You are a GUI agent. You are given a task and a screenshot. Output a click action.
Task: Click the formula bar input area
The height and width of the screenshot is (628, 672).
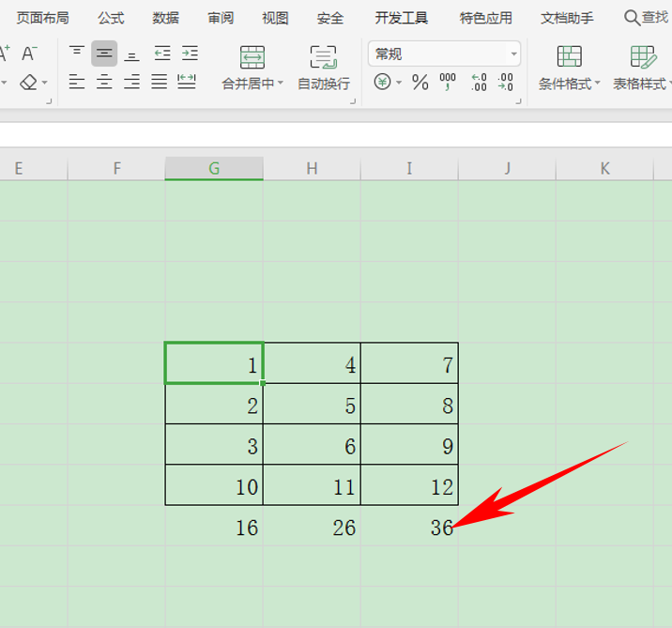click(x=336, y=134)
